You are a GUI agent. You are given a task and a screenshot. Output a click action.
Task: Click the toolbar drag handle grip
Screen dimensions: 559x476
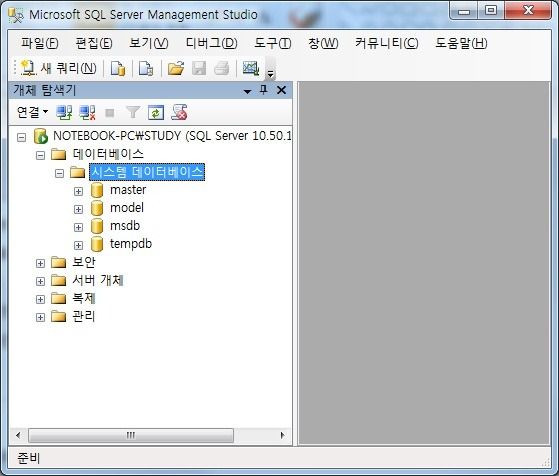point(15,68)
